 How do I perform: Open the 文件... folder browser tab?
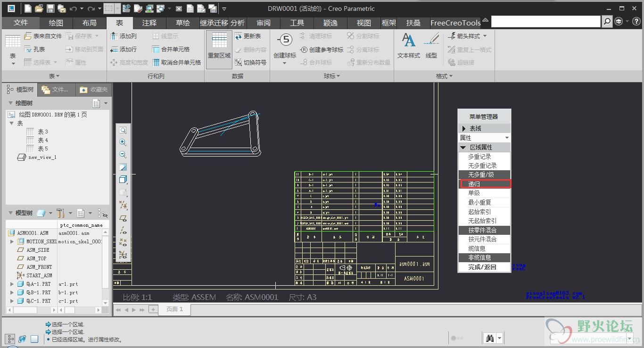click(x=56, y=89)
